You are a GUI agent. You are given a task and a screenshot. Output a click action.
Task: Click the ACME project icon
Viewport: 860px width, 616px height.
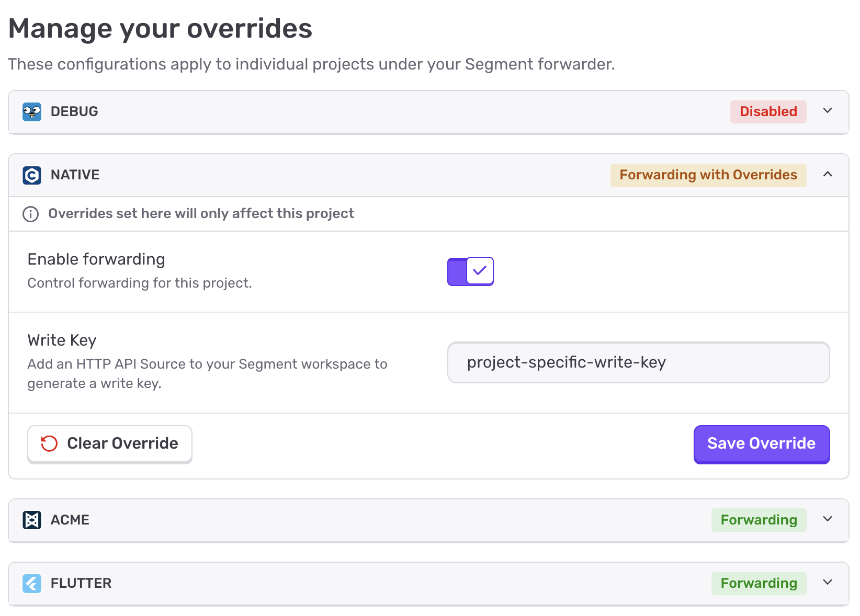32,520
